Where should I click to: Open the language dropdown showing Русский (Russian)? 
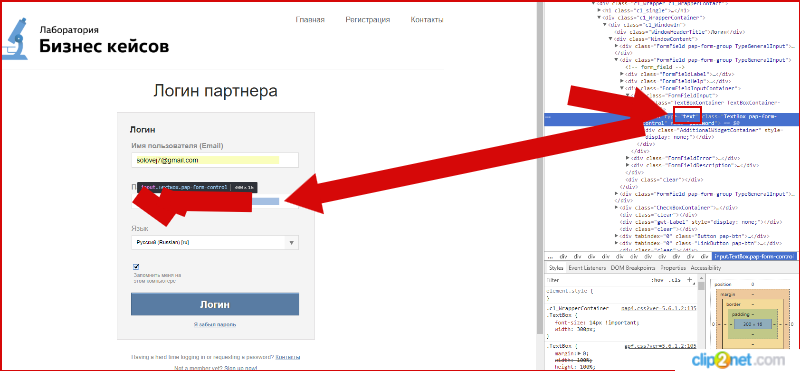pos(215,242)
